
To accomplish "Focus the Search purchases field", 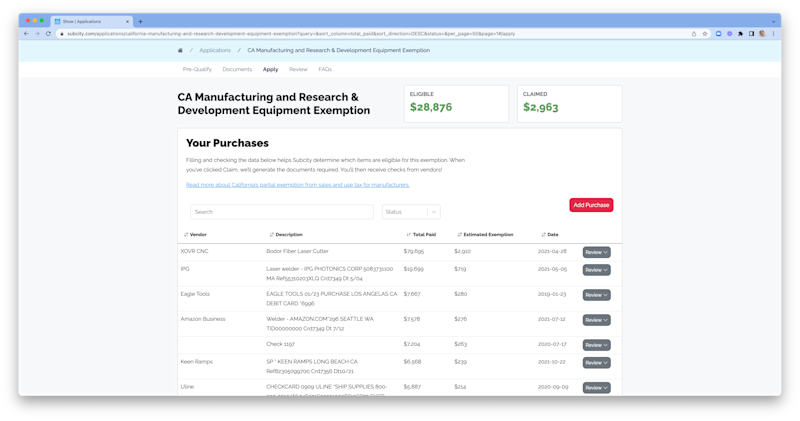I will click(x=282, y=212).
